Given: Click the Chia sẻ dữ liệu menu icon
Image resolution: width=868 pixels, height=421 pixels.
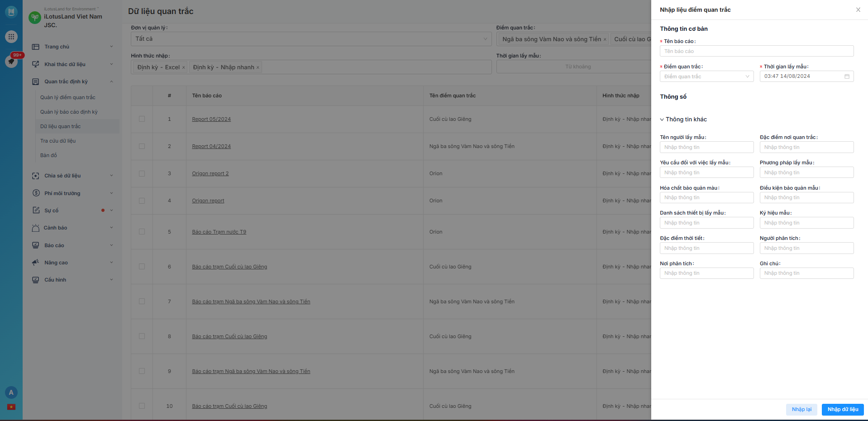Looking at the screenshot, I should (x=36, y=176).
